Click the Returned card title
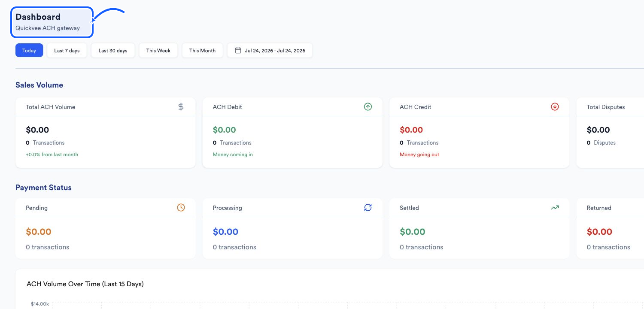 click(599, 208)
